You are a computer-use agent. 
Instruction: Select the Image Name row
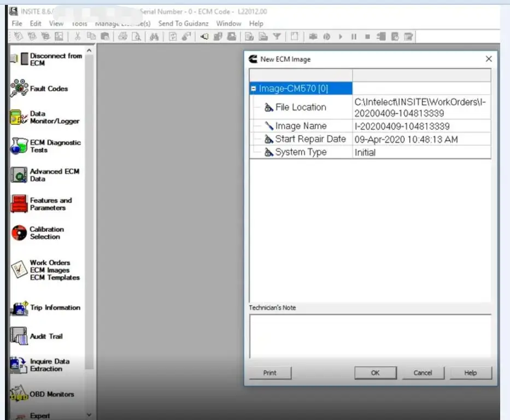[x=370, y=126]
